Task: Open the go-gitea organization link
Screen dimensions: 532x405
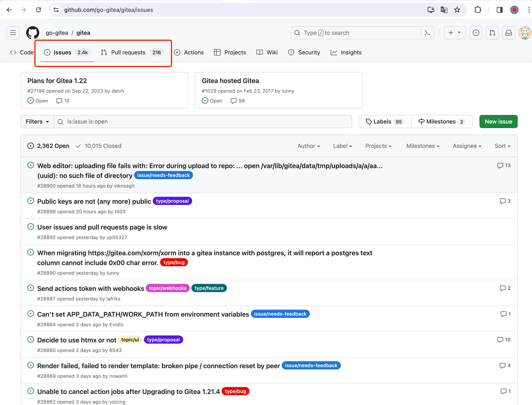Action: [x=57, y=33]
